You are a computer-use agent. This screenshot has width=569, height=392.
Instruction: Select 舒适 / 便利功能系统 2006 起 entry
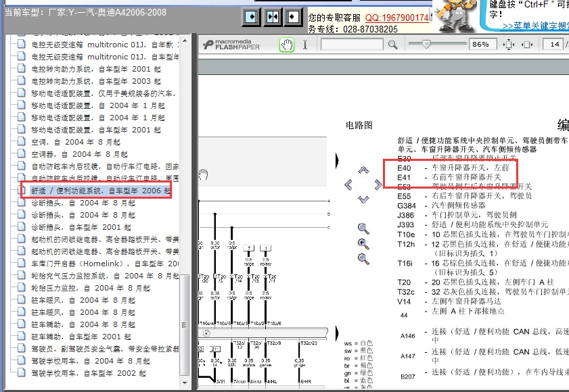101,191
